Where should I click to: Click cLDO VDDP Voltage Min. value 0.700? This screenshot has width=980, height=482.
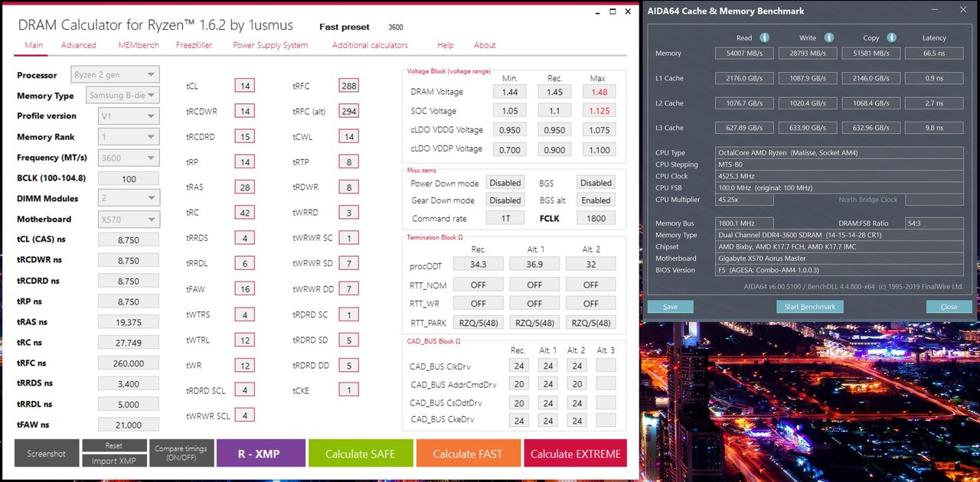point(510,149)
